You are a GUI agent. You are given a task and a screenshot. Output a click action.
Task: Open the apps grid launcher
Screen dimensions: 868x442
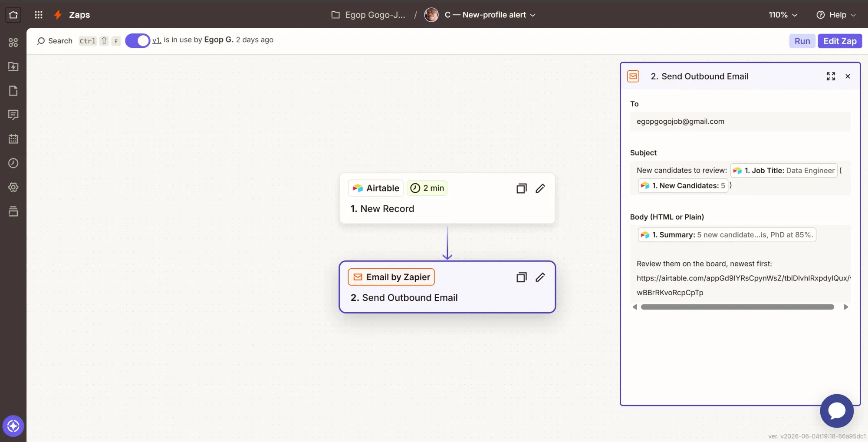[x=39, y=15]
